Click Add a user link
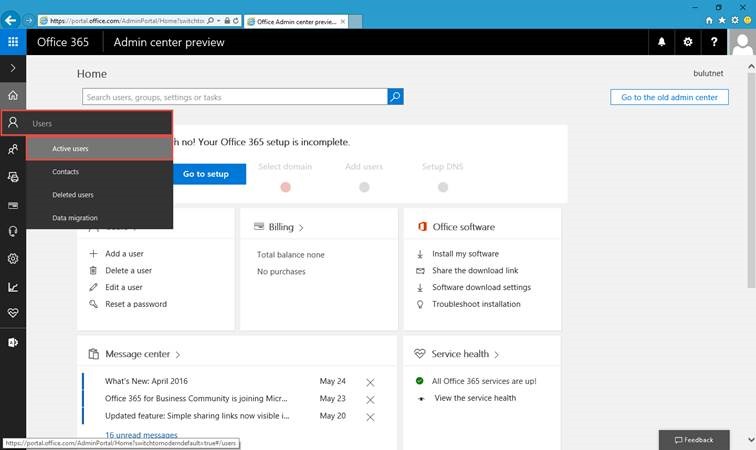The height and width of the screenshot is (450, 756). click(124, 254)
